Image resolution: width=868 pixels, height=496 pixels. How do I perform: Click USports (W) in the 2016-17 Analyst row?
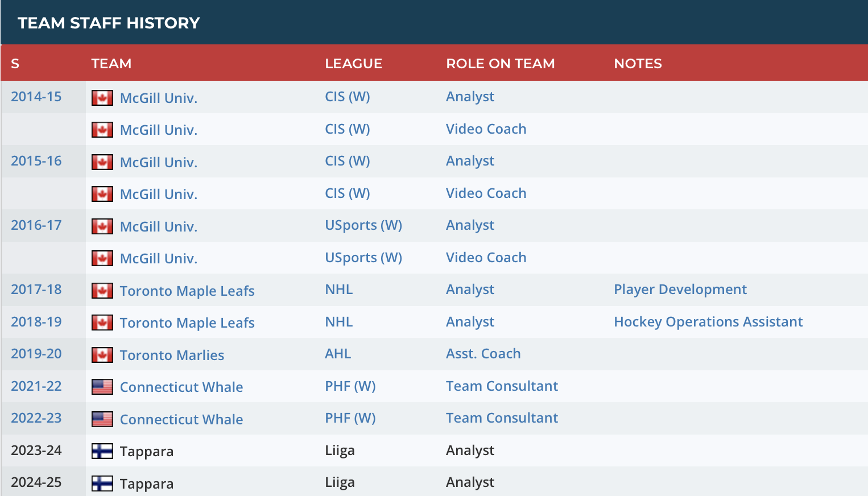coord(363,225)
